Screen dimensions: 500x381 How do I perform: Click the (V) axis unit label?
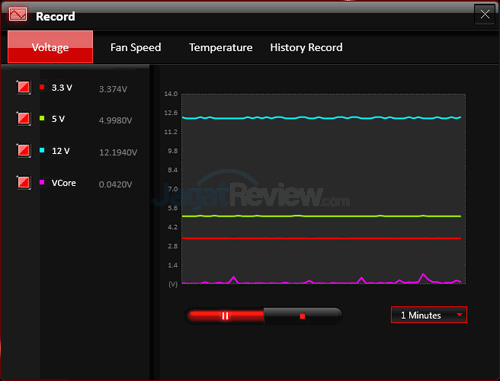[x=173, y=284]
